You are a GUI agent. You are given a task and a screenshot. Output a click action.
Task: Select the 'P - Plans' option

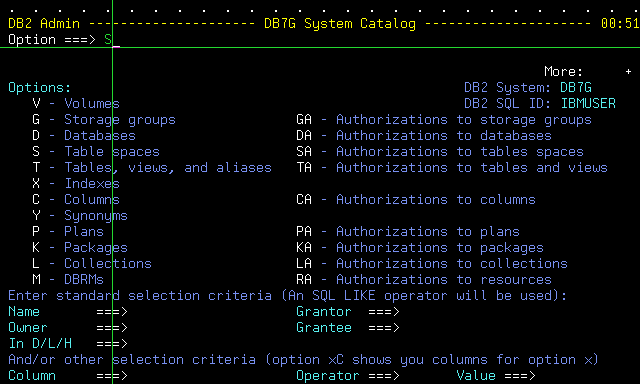click(68, 231)
